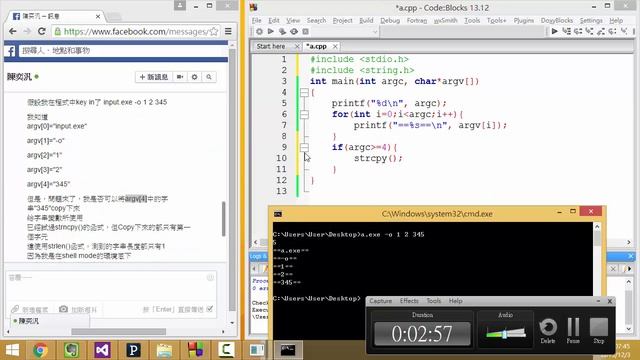Image resolution: width=640 pixels, height=360 pixels.
Task: Select the *a.cpp editor tab
Action: tap(317, 47)
